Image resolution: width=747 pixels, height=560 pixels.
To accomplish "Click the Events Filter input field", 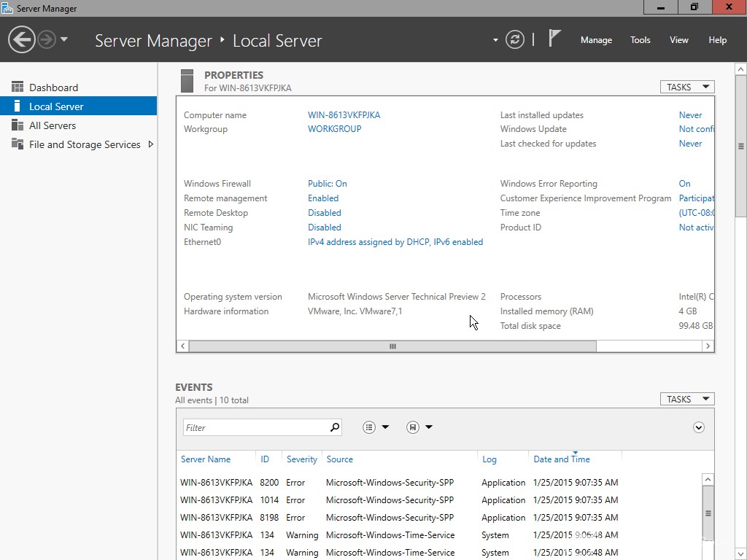I will coord(256,427).
